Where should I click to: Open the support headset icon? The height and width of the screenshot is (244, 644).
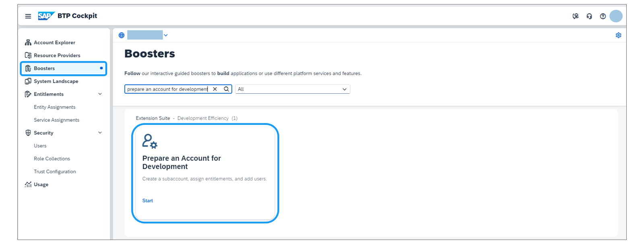(x=589, y=16)
